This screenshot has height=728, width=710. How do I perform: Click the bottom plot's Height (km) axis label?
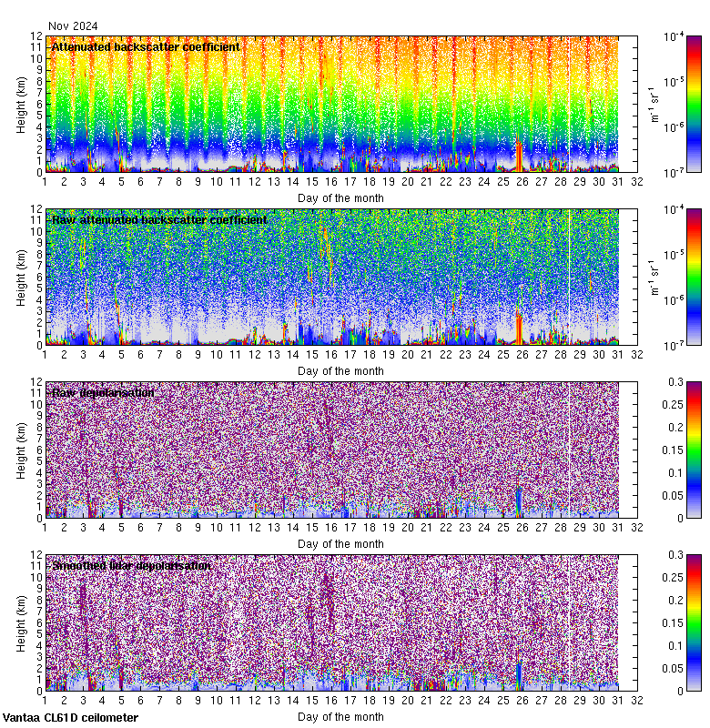coord(21,622)
